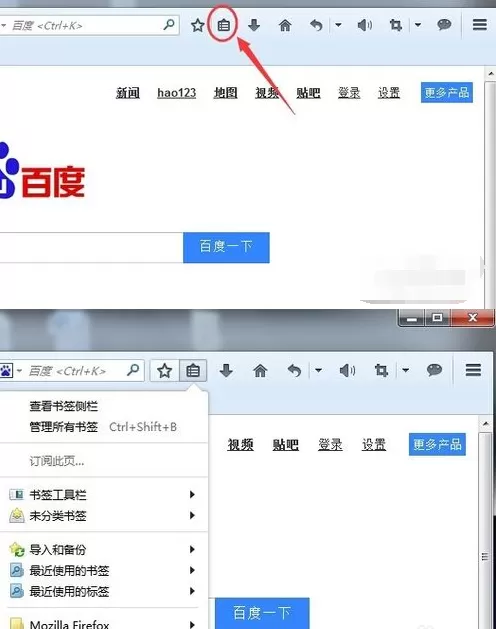
Task: Click 设置 link in upper window
Action: point(389,93)
